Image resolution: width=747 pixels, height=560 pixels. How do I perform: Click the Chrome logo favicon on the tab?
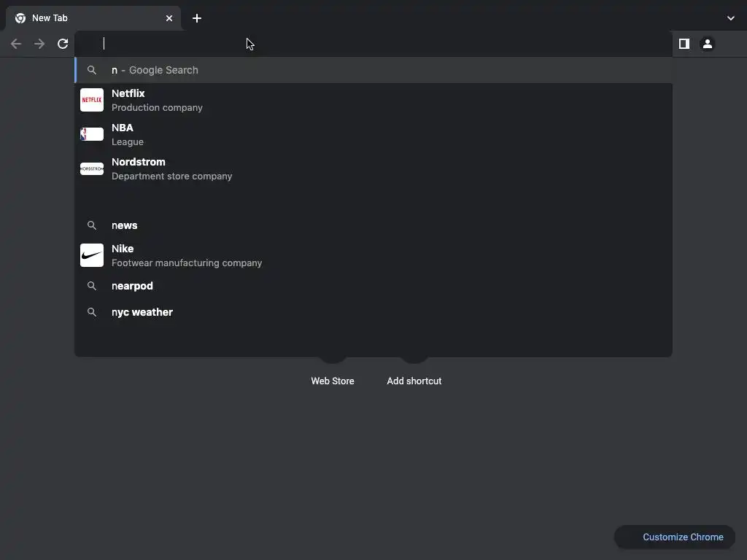(20, 18)
